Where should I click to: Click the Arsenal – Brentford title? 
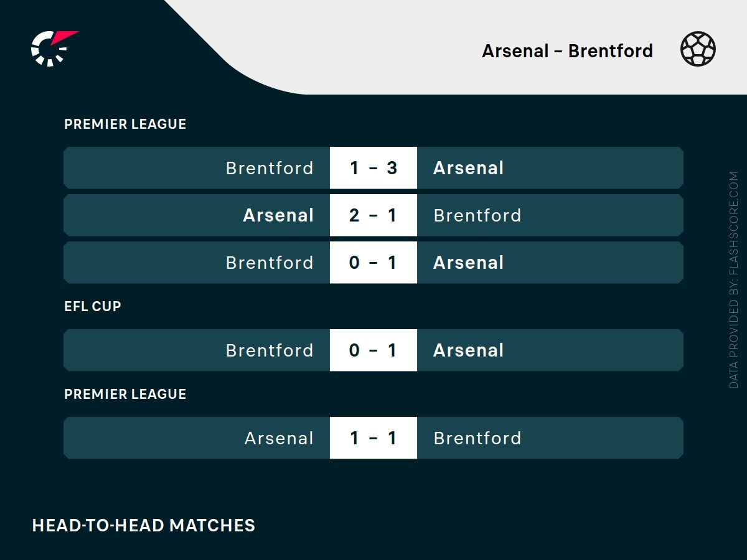tap(567, 51)
